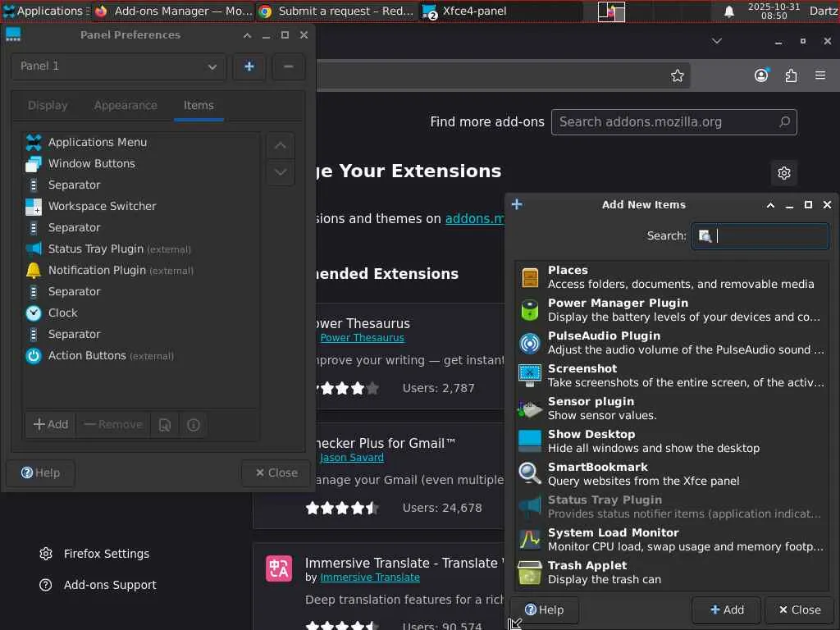Open Add-ons Support in sidebar

pyautogui.click(x=98, y=585)
